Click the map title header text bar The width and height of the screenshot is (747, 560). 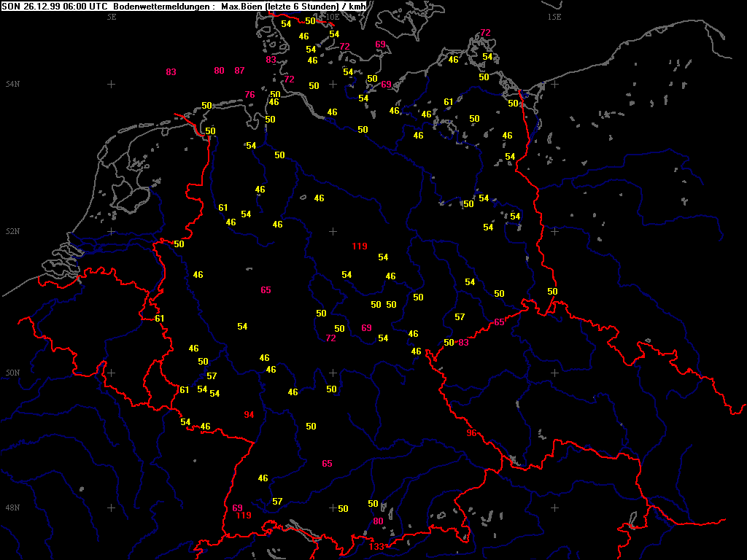(x=182, y=6)
